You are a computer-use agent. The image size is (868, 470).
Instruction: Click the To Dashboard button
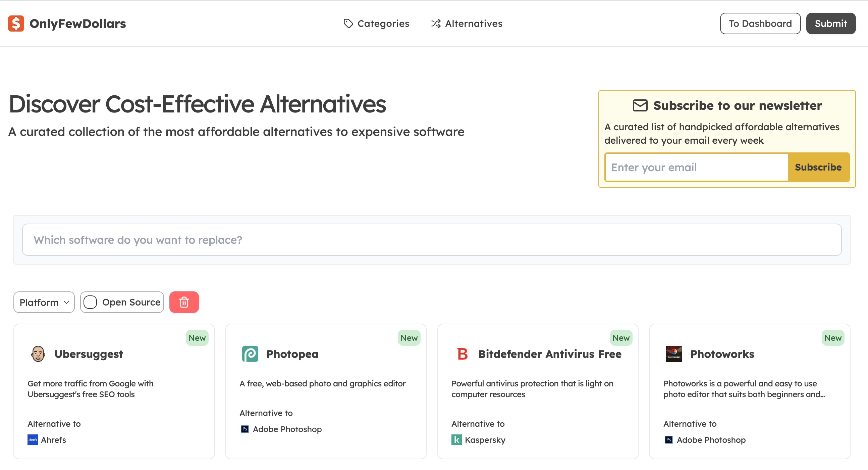[760, 23]
